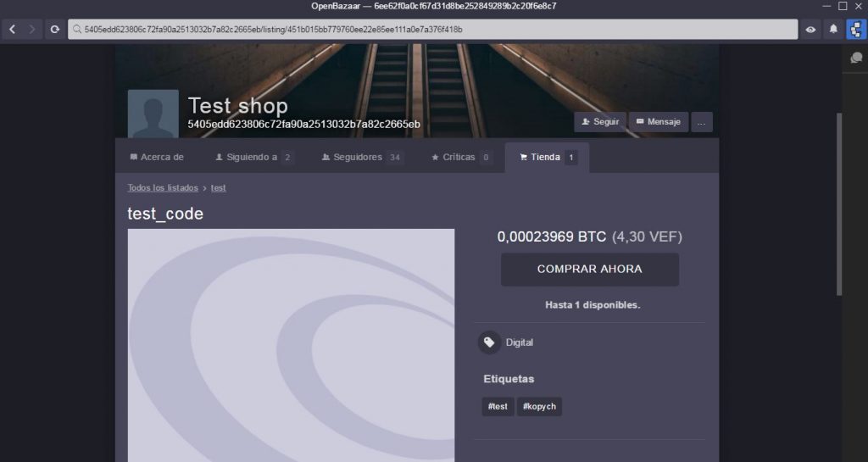Send a message with the Mensaje button

point(658,122)
